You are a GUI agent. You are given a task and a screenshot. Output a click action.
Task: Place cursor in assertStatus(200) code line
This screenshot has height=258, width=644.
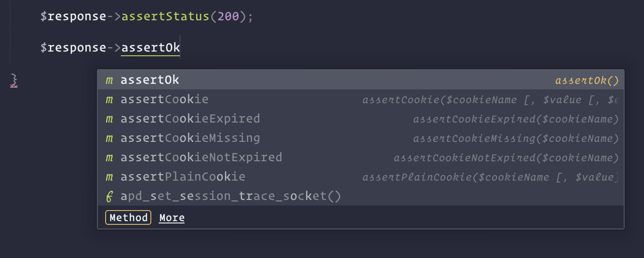[147, 17]
